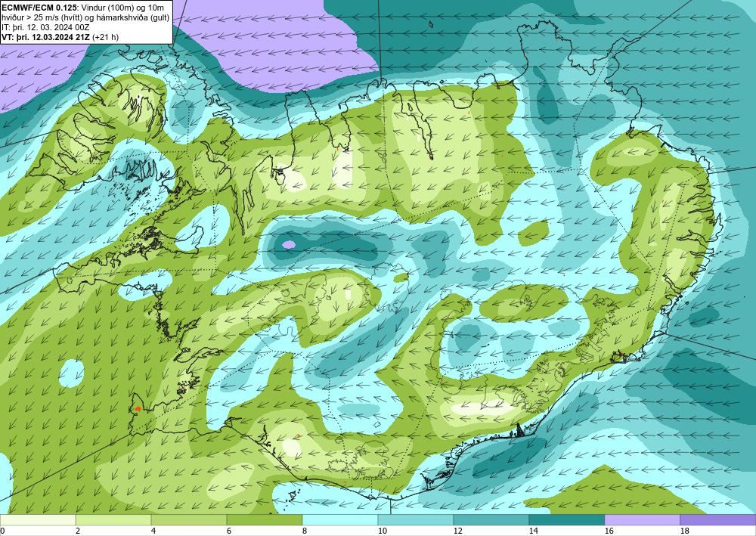
Task: Click the pale yellow 0–2 m/s legend swatch
Action: (38, 520)
